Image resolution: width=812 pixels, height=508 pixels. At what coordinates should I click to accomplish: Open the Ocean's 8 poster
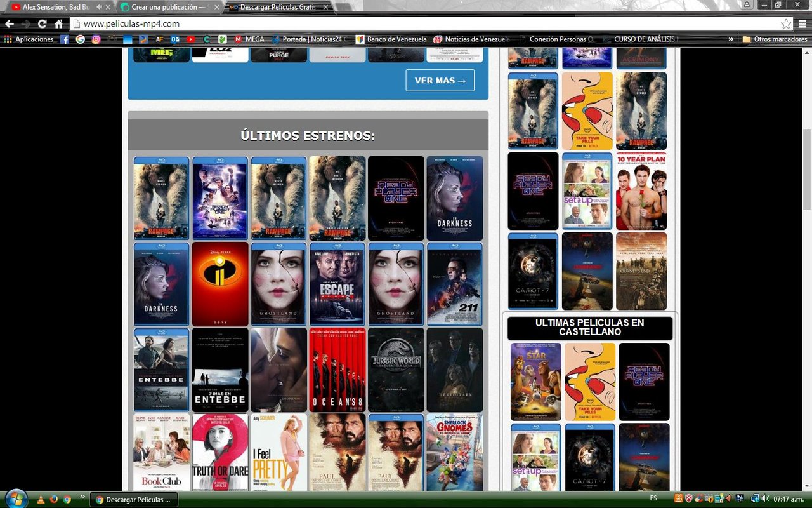[337, 370]
